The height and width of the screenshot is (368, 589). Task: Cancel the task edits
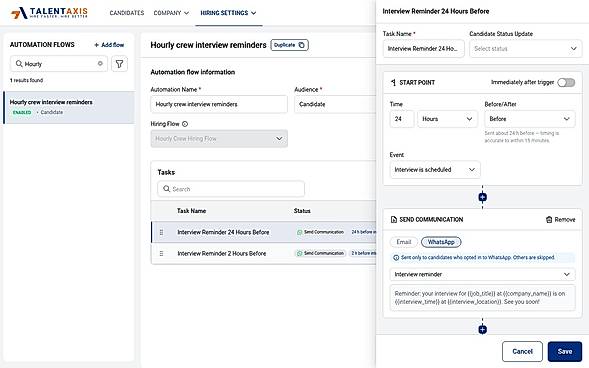point(522,351)
